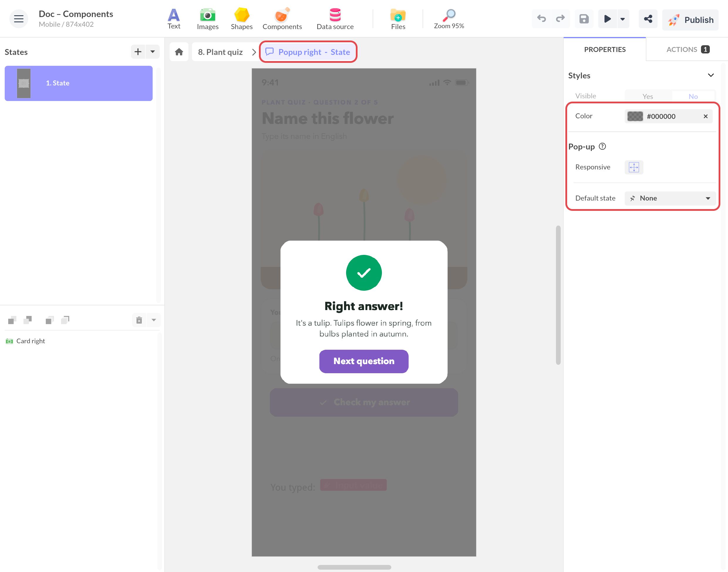Switch to the PROPERTIES tab
This screenshot has height=572, width=728.
click(604, 50)
